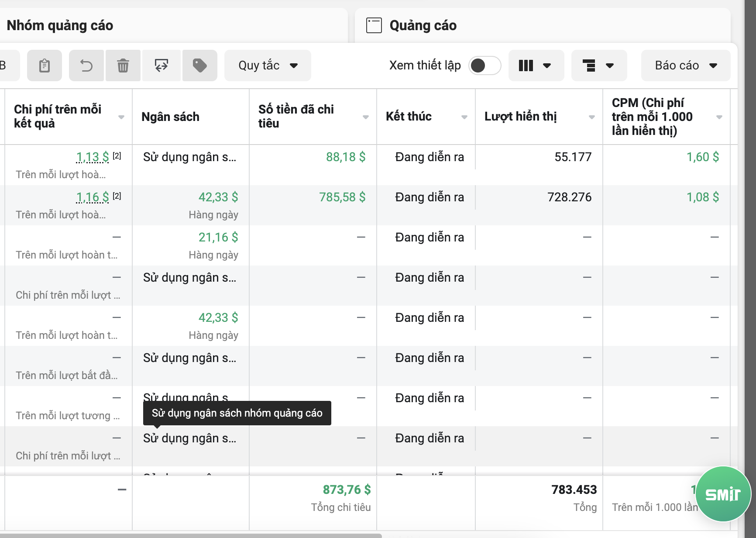Click the tag label icon
Viewport: 756px width, 538px height.
199,66
